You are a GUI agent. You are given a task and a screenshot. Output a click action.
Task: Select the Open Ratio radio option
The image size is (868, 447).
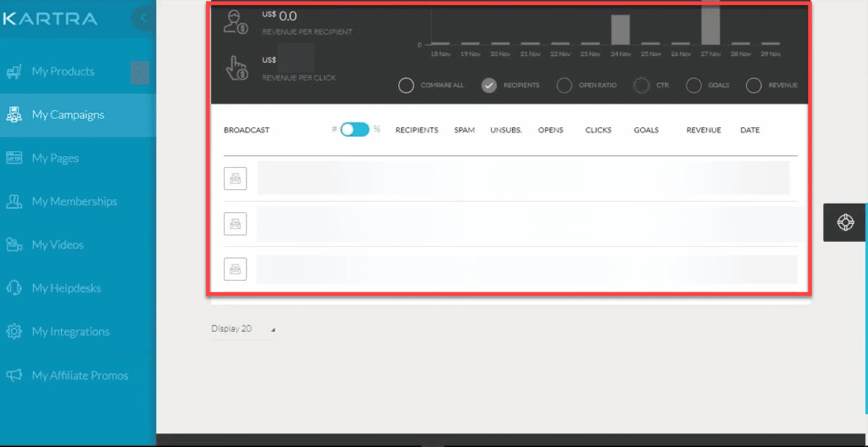point(564,86)
